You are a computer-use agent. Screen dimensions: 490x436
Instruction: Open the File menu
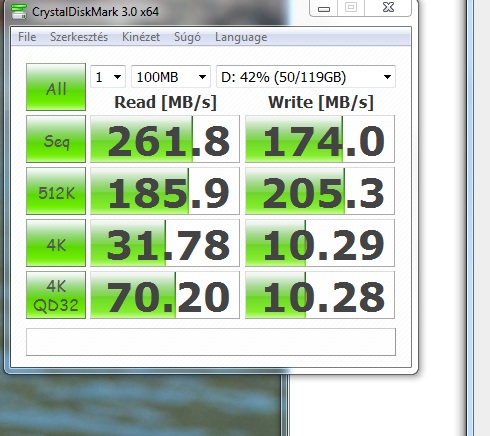[x=27, y=37]
